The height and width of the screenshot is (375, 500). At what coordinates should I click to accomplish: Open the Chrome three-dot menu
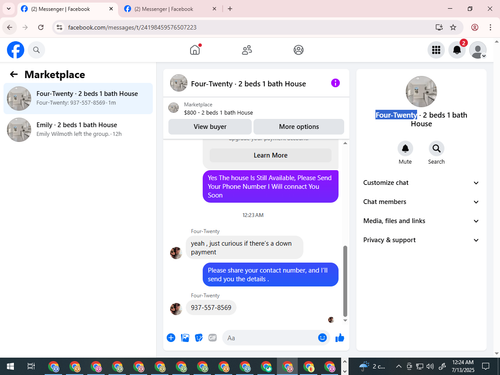click(x=490, y=27)
